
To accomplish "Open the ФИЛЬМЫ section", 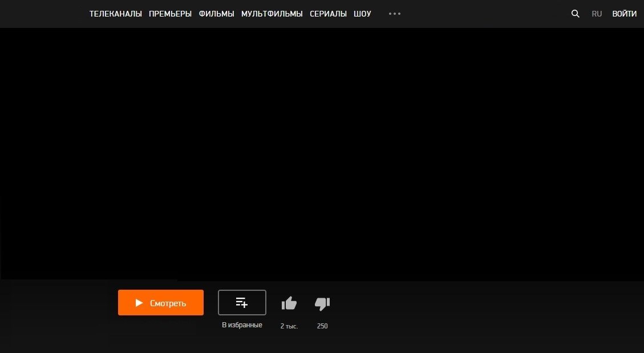I will [216, 14].
